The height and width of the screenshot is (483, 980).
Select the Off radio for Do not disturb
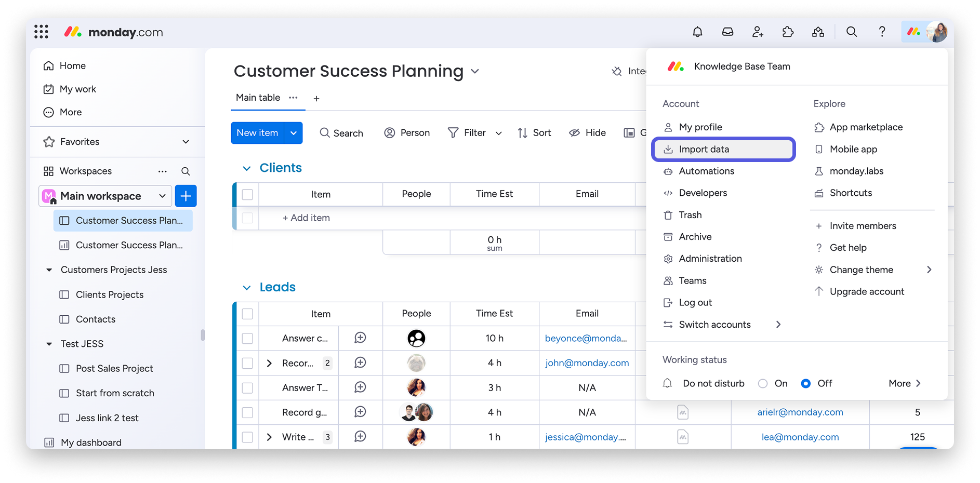pos(805,384)
